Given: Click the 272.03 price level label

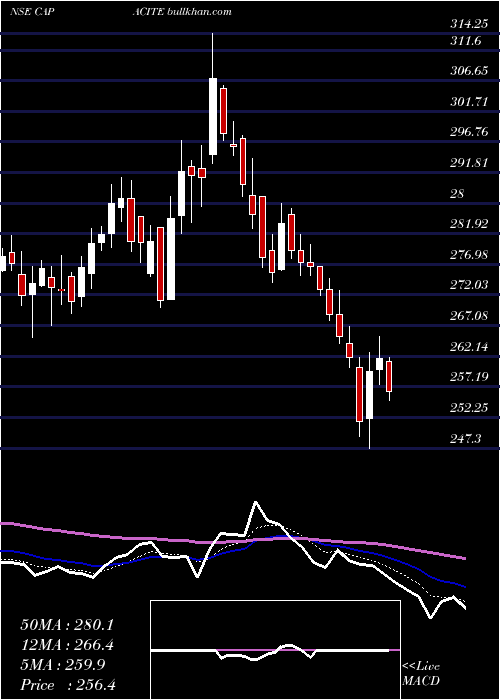Looking at the screenshot, I should (468, 285).
